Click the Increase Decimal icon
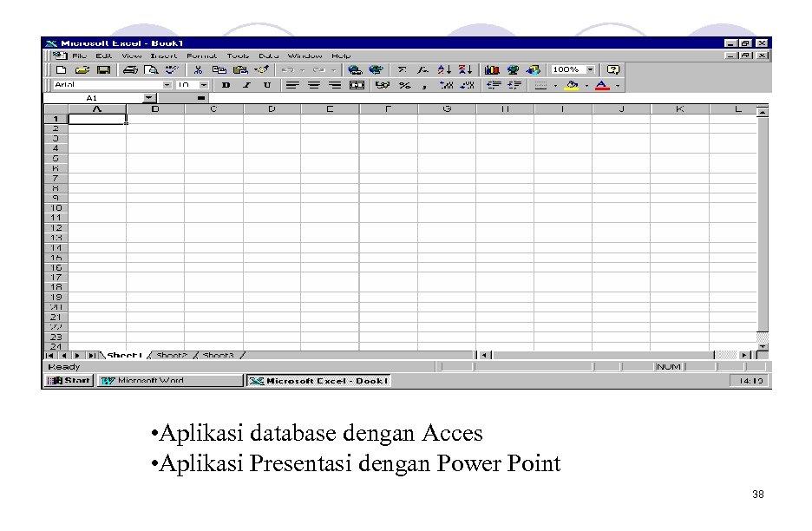This screenshot has width=812, height=531. [x=446, y=86]
